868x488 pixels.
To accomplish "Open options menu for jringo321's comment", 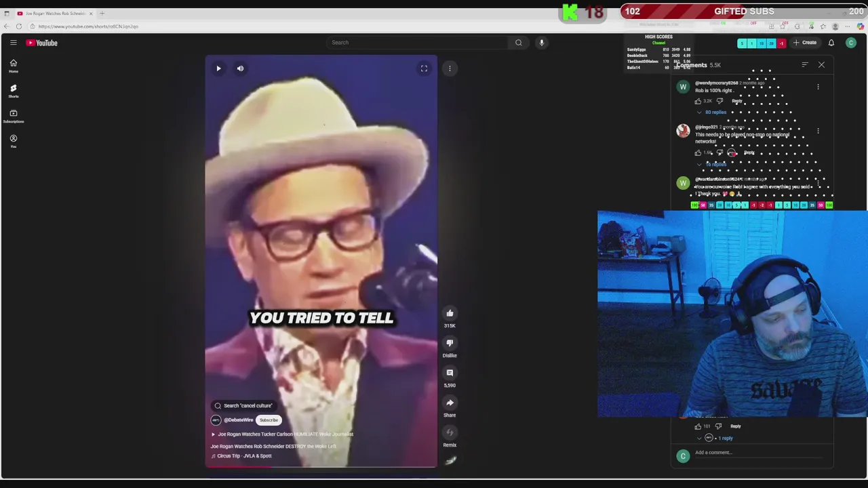I will click(x=818, y=131).
